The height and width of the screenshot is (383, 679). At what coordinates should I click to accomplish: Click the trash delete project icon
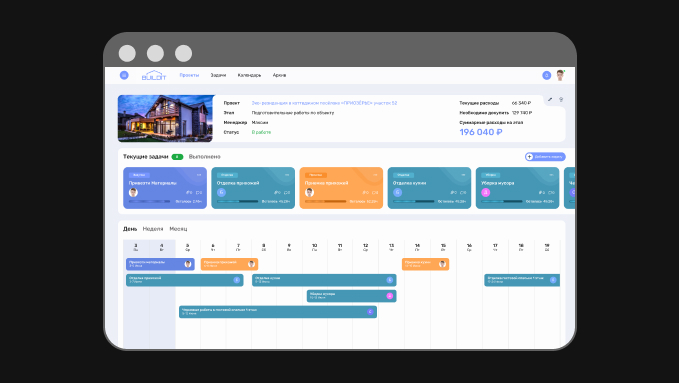[561, 99]
